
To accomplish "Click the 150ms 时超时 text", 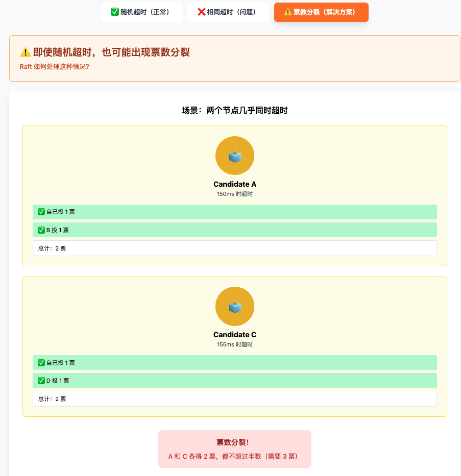I will (235, 194).
